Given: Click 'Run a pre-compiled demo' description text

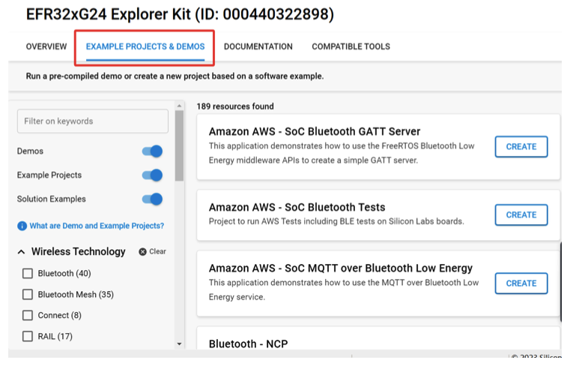Looking at the screenshot, I should pos(175,76).
